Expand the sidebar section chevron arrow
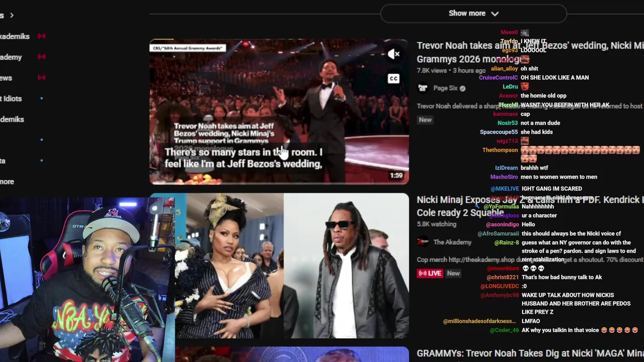Screen dimensions: 644x362 coord(12,16)
